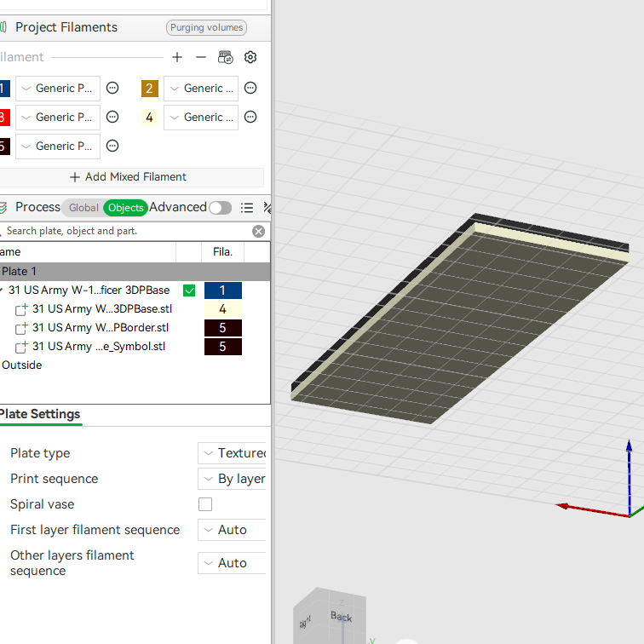Click Add Mixed Filament button
644x644 pixels.
128,177
